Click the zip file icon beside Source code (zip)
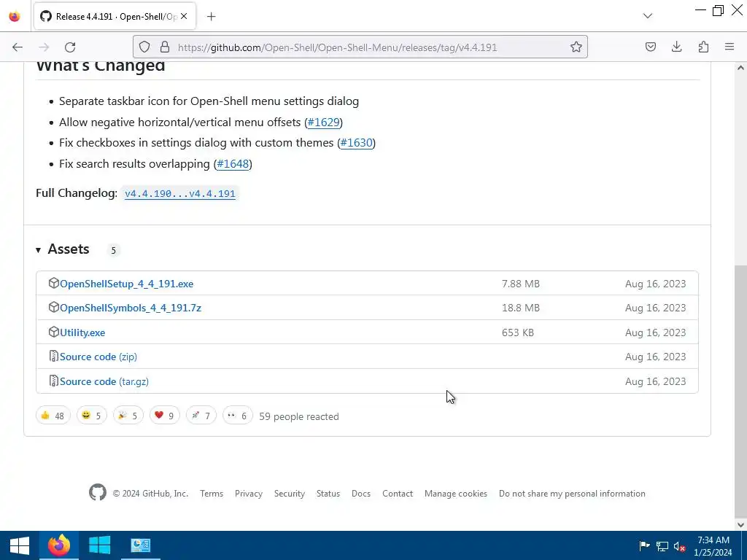This screenshot has width=747, height=560. click(x=53, y=356)
